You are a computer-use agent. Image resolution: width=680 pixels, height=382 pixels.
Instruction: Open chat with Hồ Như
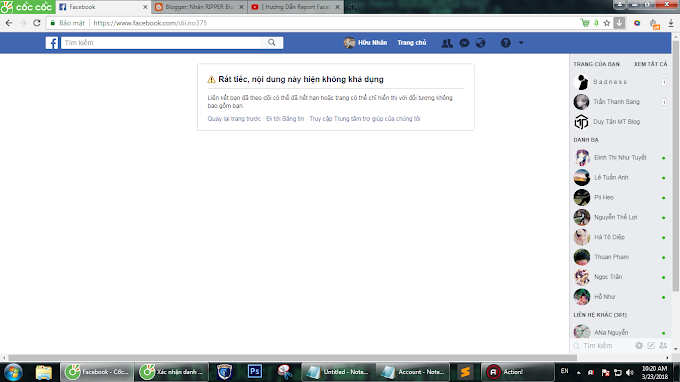(620, 297)
